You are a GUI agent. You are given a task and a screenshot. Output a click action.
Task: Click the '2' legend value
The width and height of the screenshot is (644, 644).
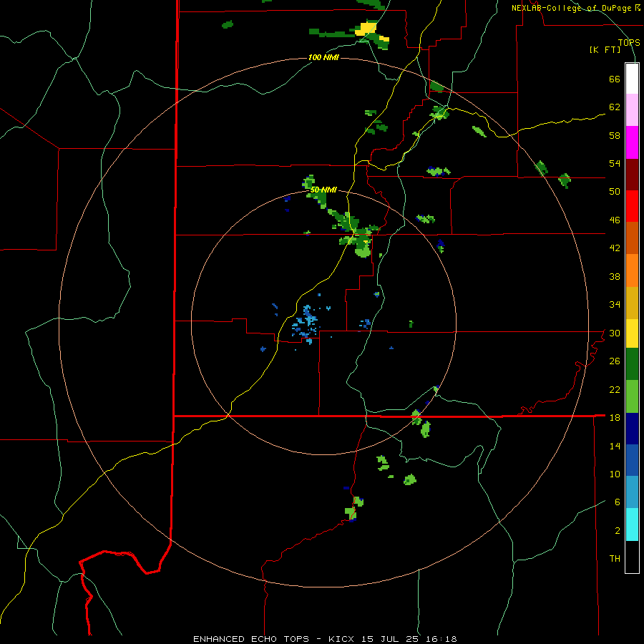[x=618, y=530]
